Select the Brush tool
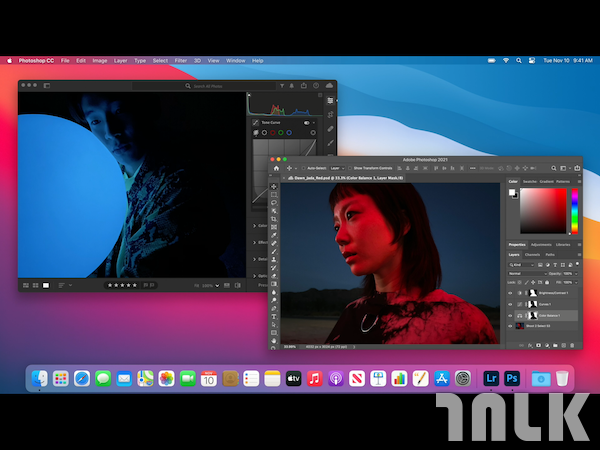This screenshot has height=450, width=600. [x=274, y=251]
